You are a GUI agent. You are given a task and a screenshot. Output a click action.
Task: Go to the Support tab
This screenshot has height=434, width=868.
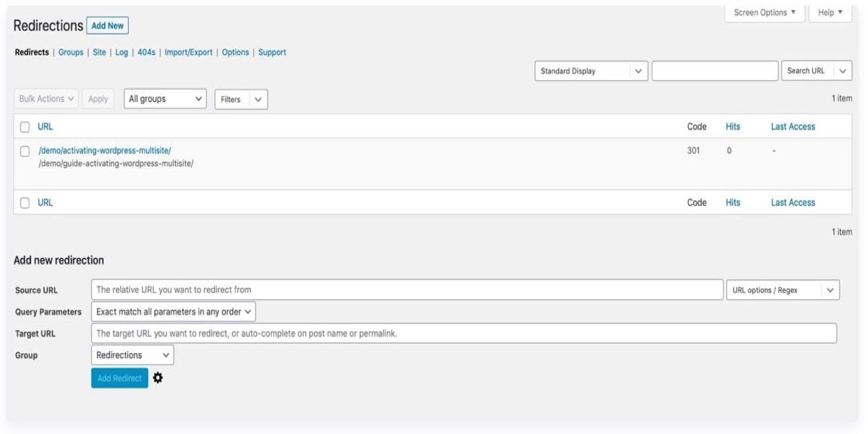click(x=272, y=52)
